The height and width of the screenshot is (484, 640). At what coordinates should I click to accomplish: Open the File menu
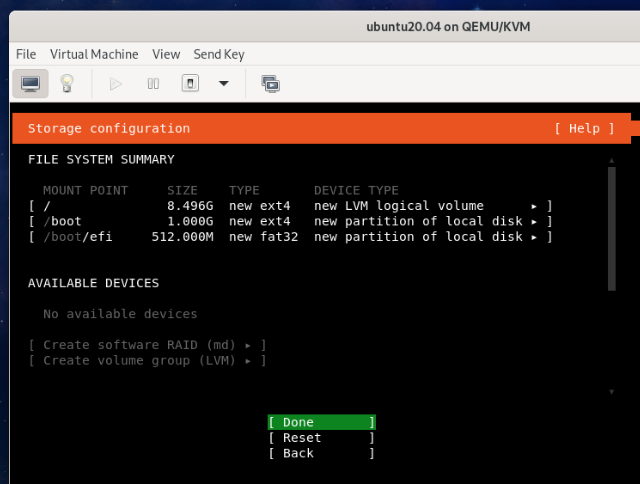(x=26, y=54)
